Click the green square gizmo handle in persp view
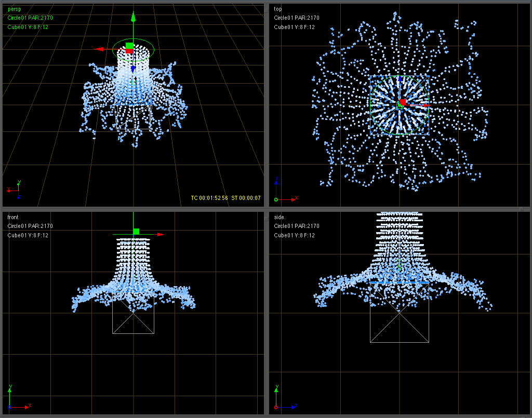Screen dimensions: 532x418 [x=129, y=45]
